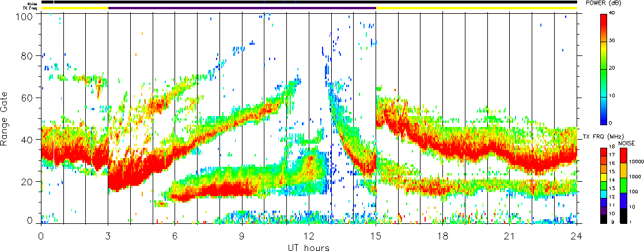The height and width of the screenshot is (251, 644).
Task: Click the purple segment of the TX Freq strip
Action: point(242,8)
